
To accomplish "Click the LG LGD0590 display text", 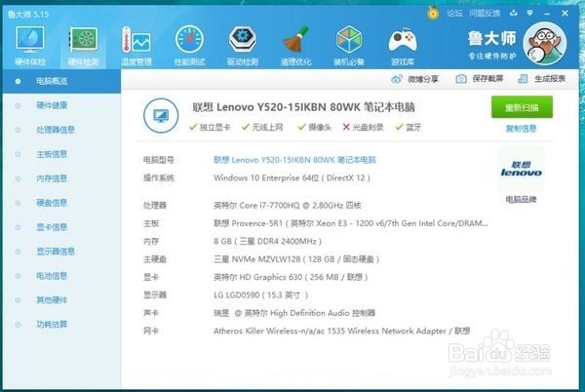I will [x=260, y=295].
